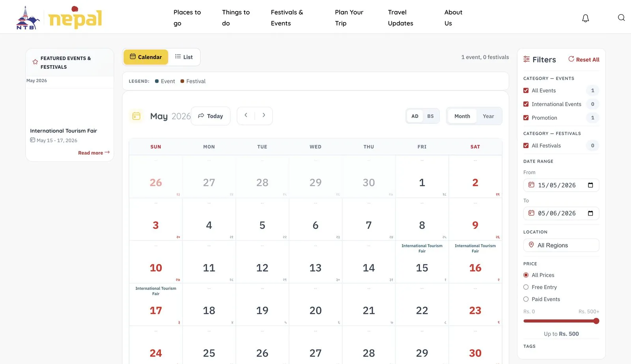The width and height of the screenshot is (631, 364).
Task: Open the Festivals & Events menu
Action: (x=287, y=18)
